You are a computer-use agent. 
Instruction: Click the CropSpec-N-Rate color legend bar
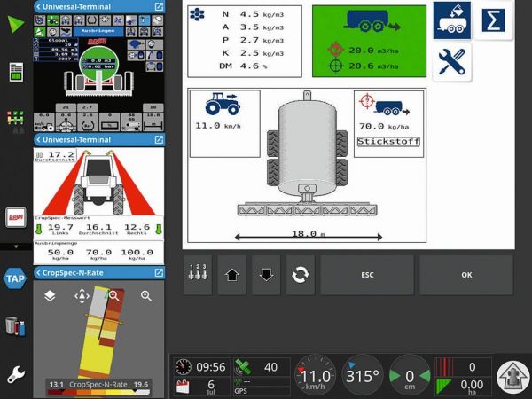point(98,393)
